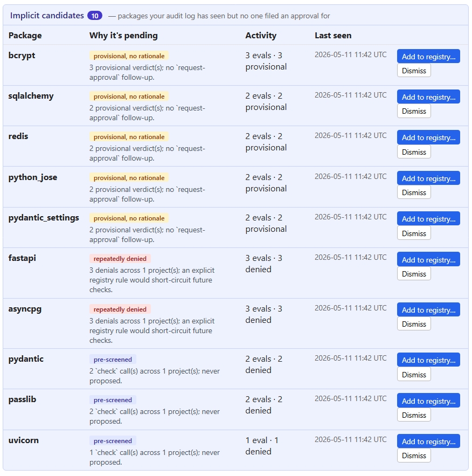Click uvicorn's 1 eval activity cell
Screen dimensions: 472x476
tap(262, 446)
